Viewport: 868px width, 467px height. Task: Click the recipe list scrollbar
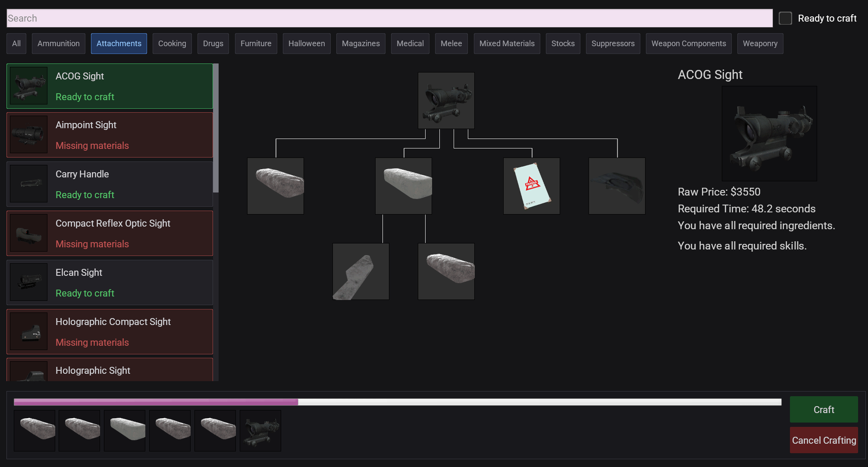216,128
